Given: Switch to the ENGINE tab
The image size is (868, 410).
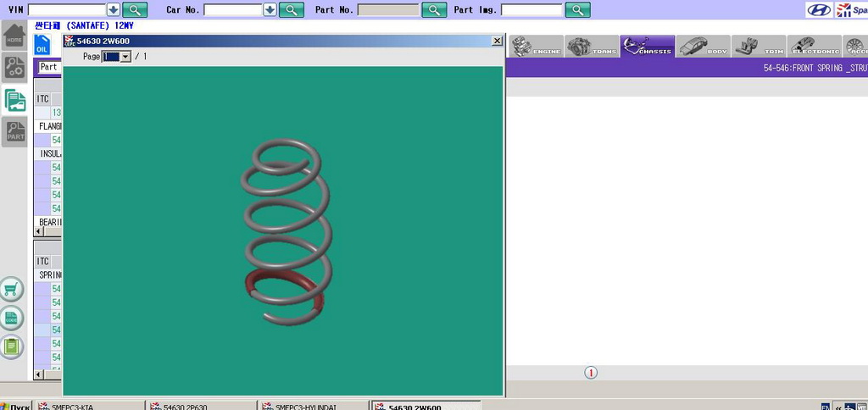Looking at the screenshot, I should 536,47.
